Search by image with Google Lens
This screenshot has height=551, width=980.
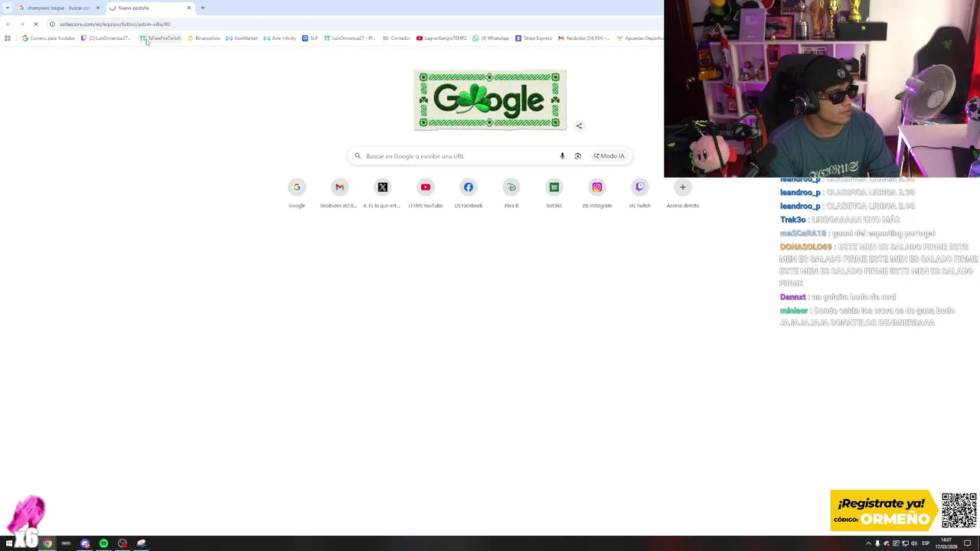click(577, 156)
